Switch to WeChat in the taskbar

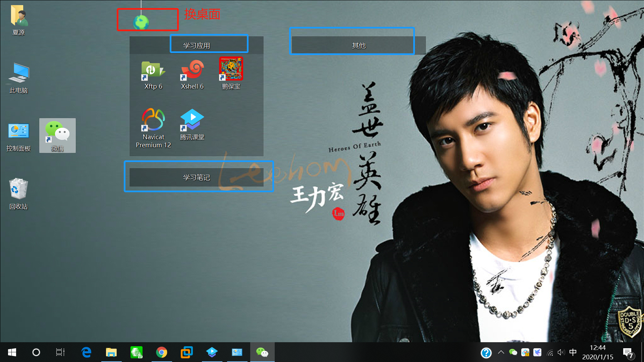coord(262,352)
